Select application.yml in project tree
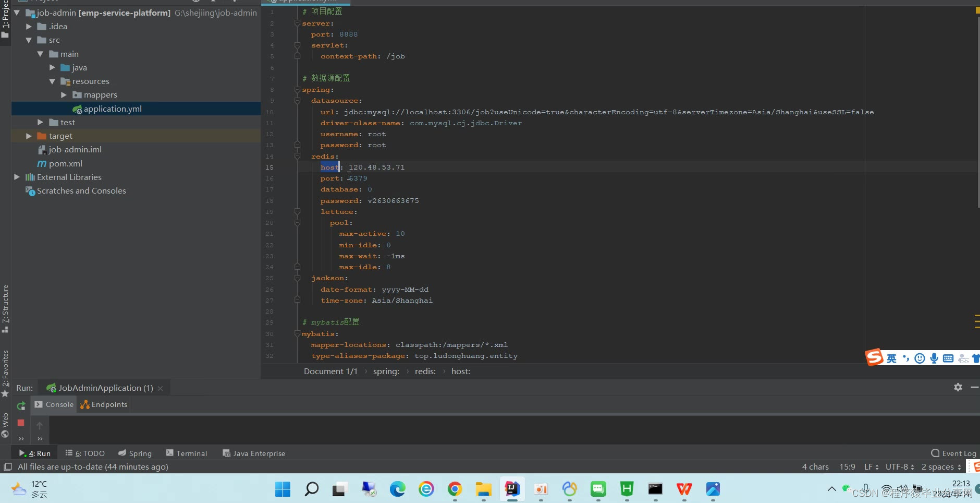This screenshot has height=503, width=980. click(x=113, y=109)
